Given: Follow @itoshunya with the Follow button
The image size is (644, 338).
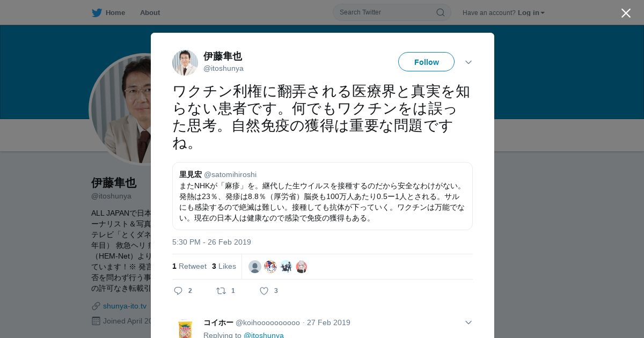Looking at the screenshot, I should point(426,62).
